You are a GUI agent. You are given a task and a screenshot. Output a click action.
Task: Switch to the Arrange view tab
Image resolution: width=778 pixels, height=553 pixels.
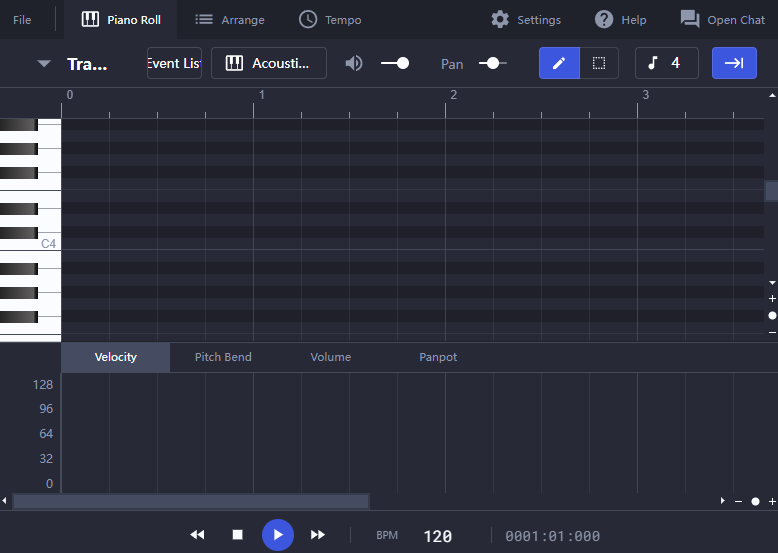[x=229, y=20]
